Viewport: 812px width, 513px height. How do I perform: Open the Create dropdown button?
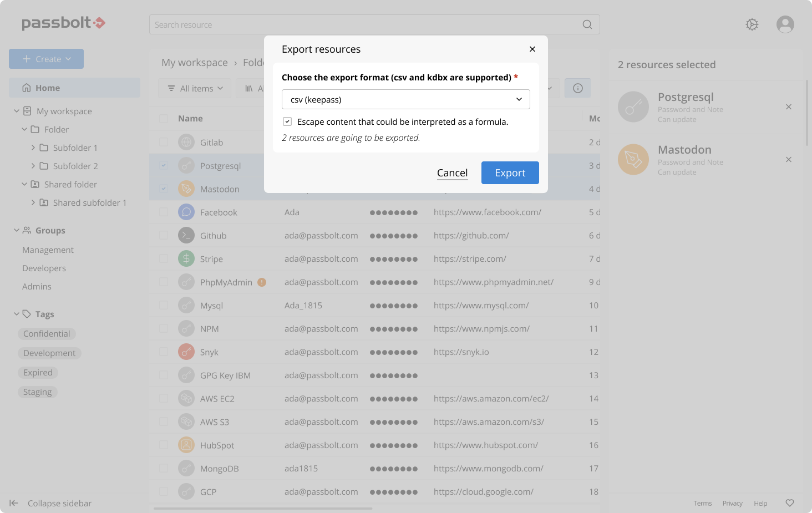tap(47, 59)
